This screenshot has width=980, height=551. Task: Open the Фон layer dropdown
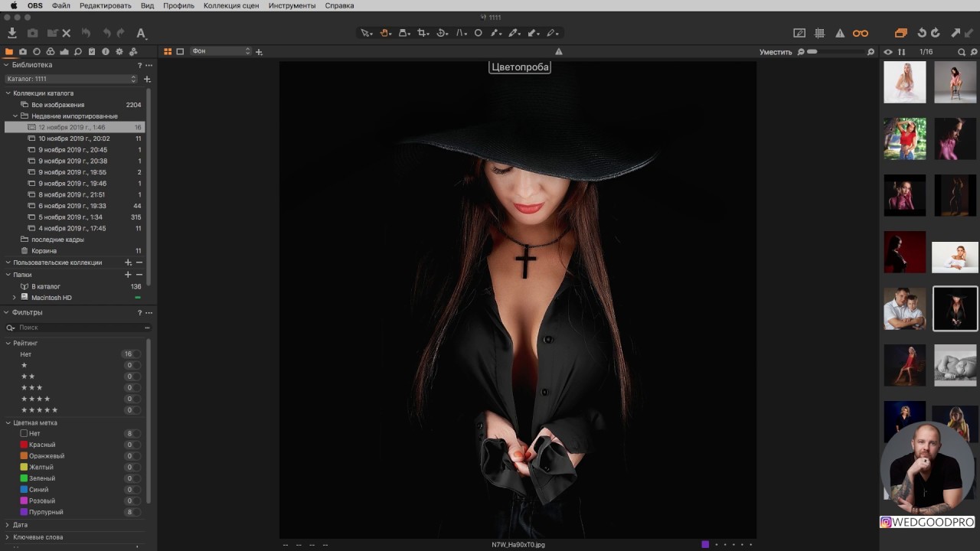coord(220,51)
